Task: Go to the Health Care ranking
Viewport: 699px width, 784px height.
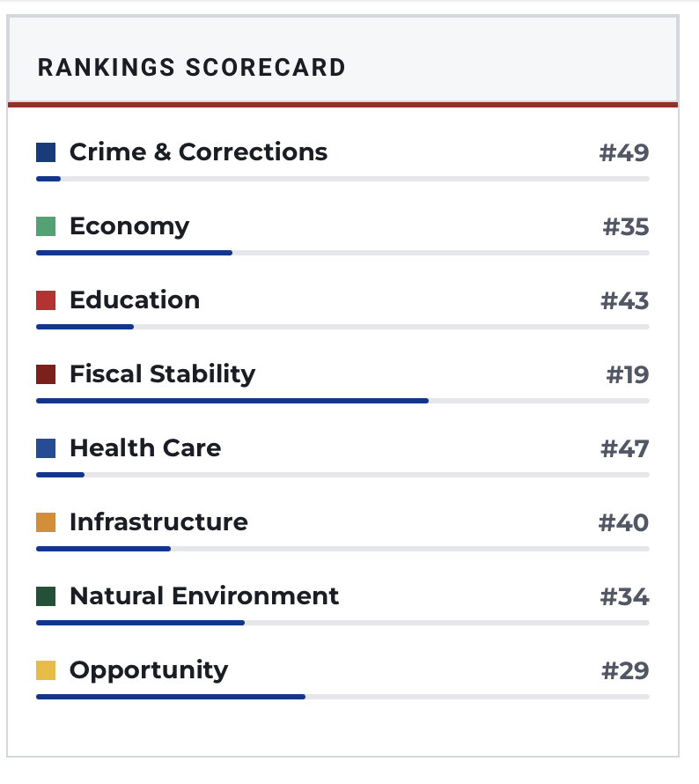Action: click(145, 448)
